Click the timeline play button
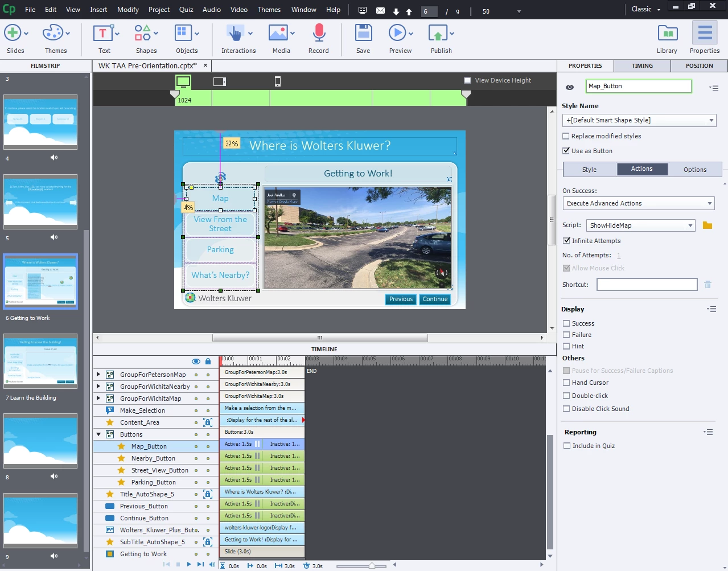The image size is (728, 571). (189, 565)
